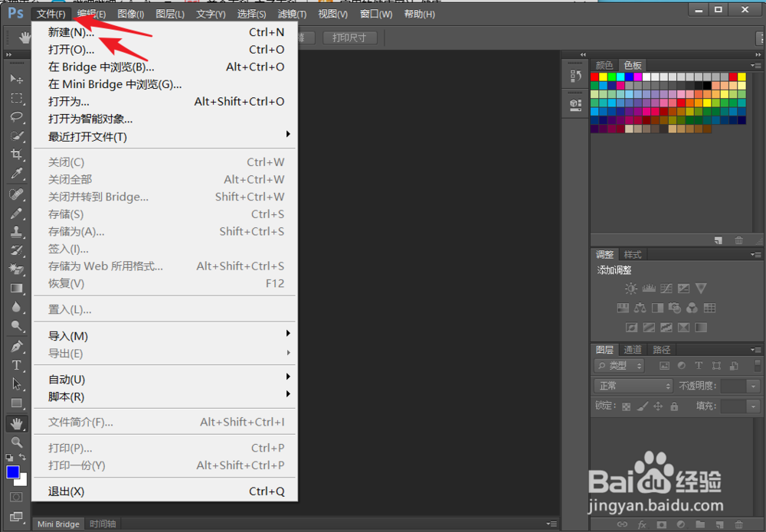Add a Photo Filter adjustment
Viewport: 766px width, 532px height.
click(675, 308)
